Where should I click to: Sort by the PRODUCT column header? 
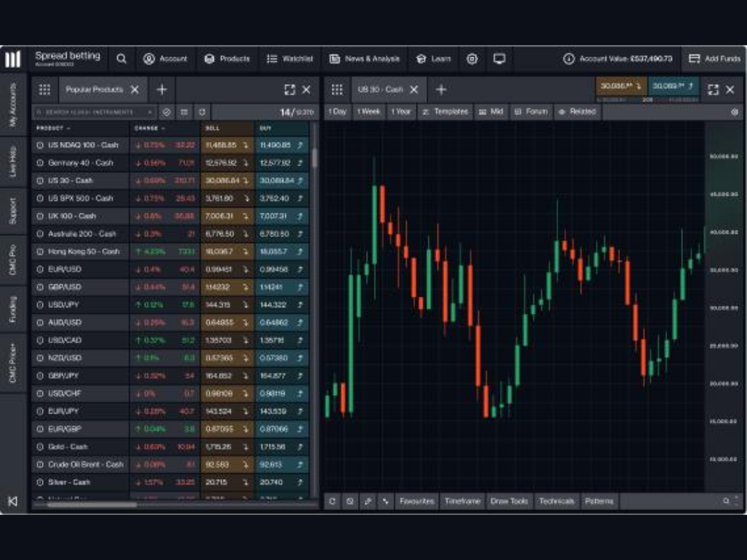point(54,128)
